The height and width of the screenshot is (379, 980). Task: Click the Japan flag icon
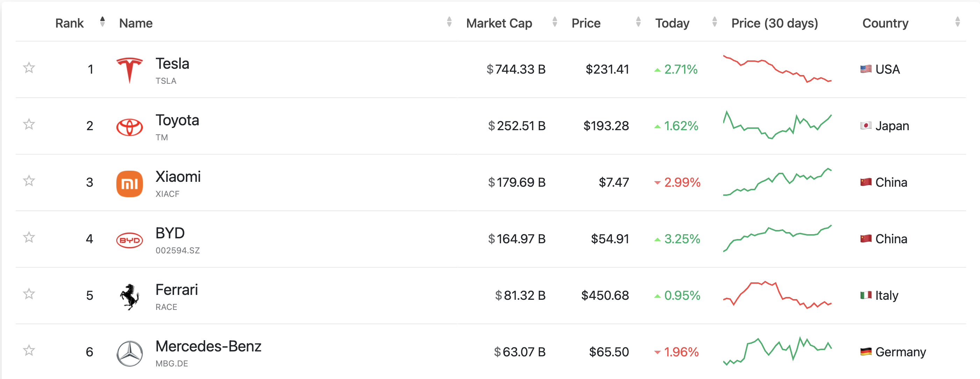click(x=866, y=126)
